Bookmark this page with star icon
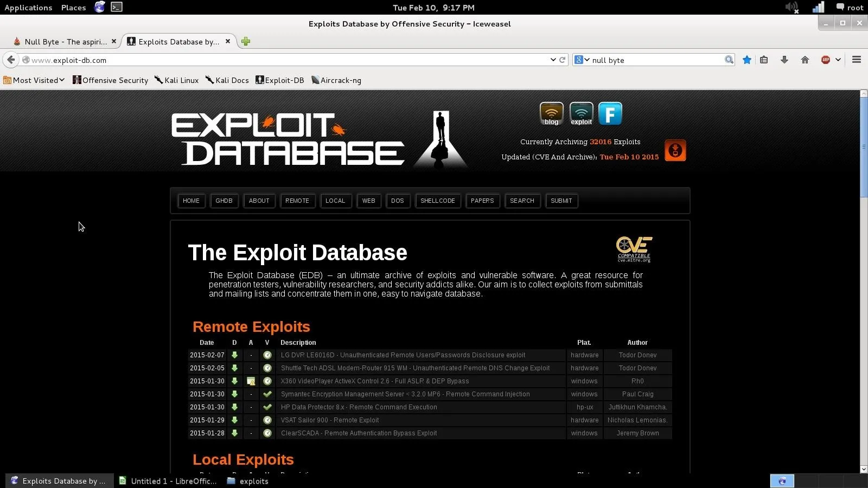 click(747, 60)
